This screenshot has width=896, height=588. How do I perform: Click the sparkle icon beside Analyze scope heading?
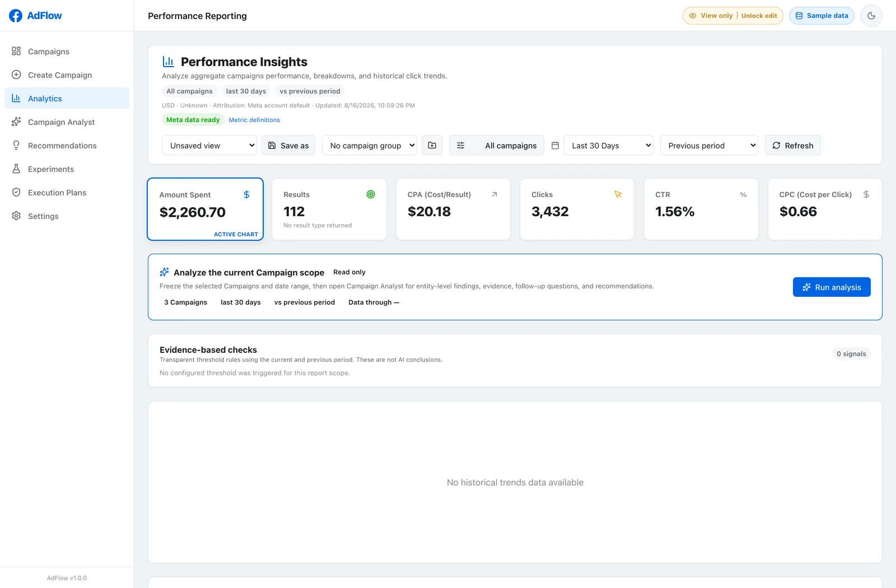point(164,272)
